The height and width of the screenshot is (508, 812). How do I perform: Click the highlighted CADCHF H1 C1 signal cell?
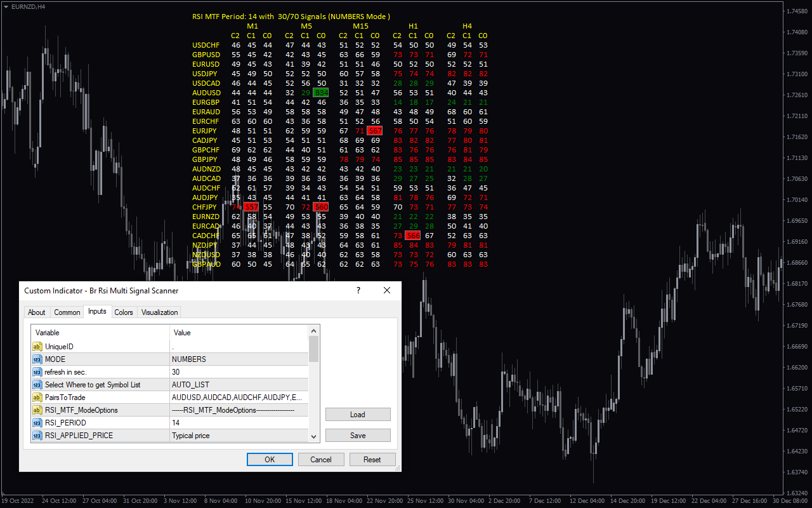[413, 236]
